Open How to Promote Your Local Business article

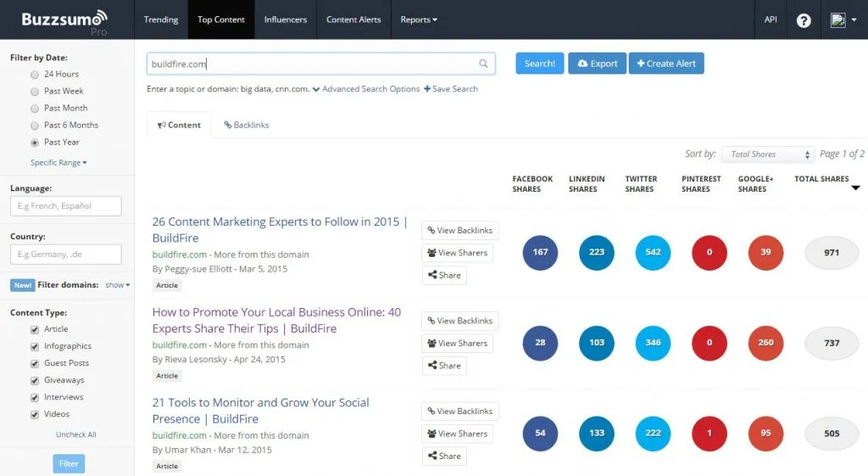277,320
